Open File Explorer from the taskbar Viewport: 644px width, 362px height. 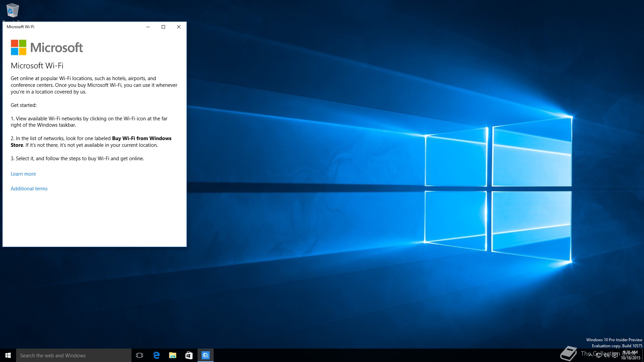[173, 355]
